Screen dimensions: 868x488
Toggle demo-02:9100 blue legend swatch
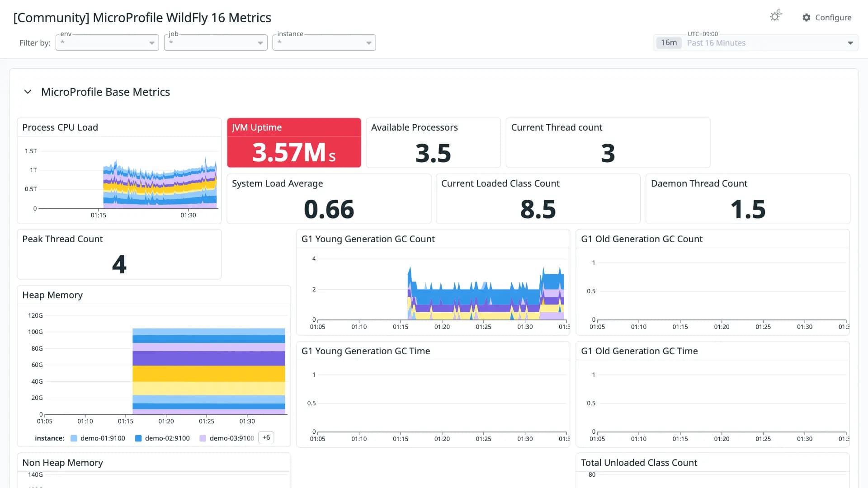(139, 438)
